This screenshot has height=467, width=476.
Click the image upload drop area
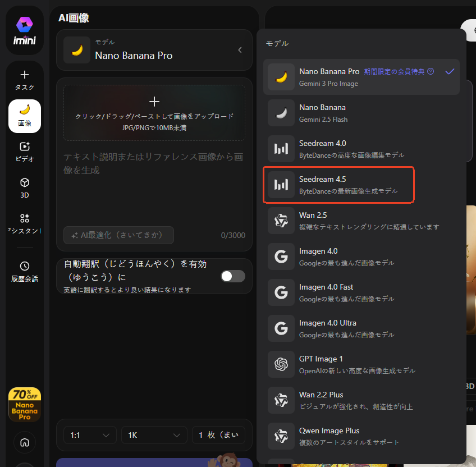[154, 112]
